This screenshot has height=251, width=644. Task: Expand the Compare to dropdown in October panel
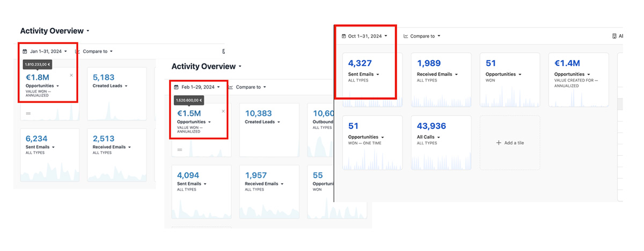(x=425, y=36)
